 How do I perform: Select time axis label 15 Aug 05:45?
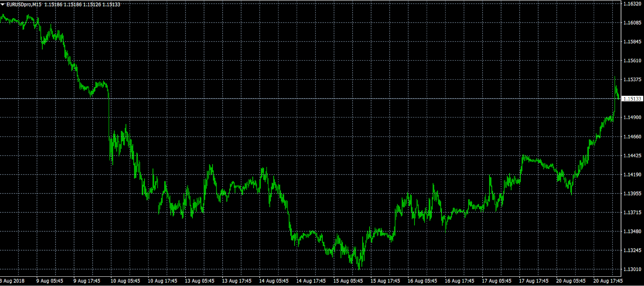tap(348, 281)
